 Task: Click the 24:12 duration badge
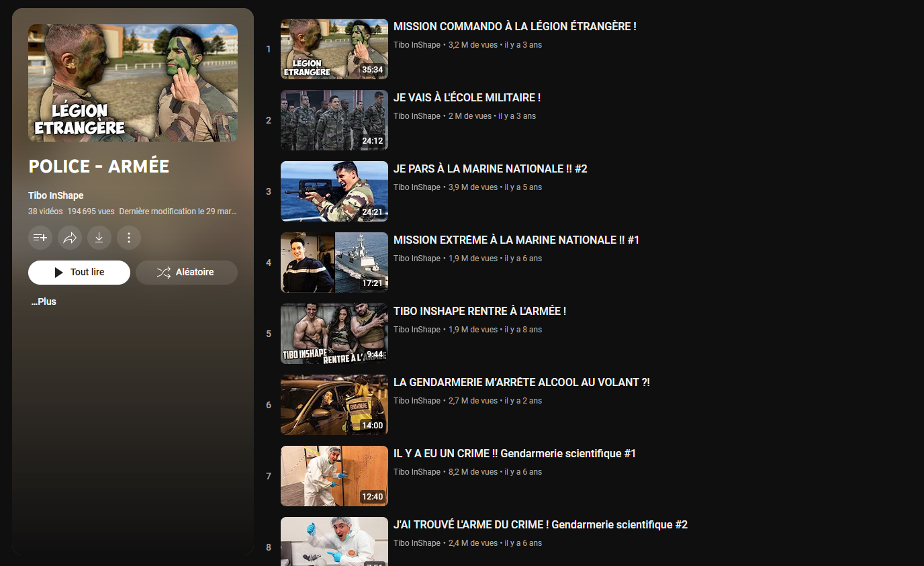point(372,141)
